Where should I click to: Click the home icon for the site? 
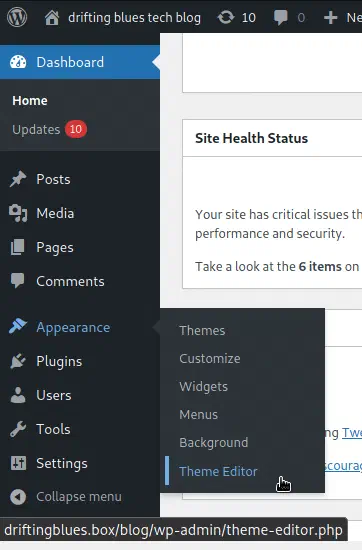52,17
